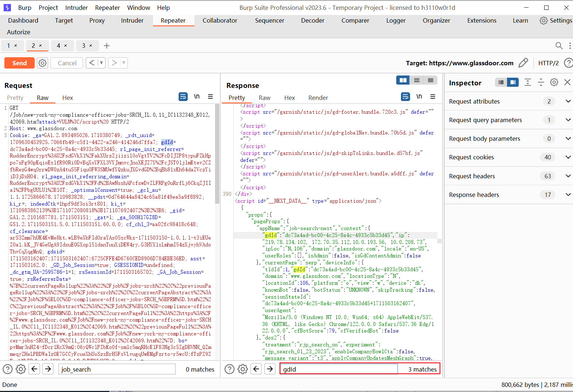Click Response search help question icon
The image size is (573, 392).
coord(229,369)
